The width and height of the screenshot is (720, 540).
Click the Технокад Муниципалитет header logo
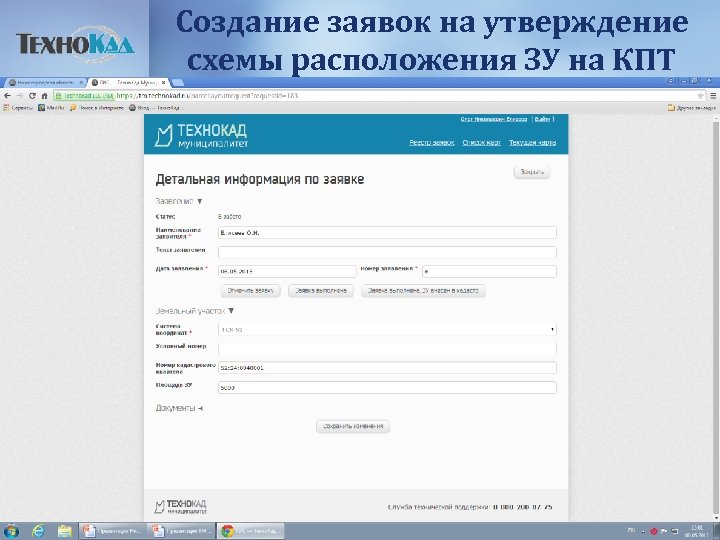(x=201, y=135)
